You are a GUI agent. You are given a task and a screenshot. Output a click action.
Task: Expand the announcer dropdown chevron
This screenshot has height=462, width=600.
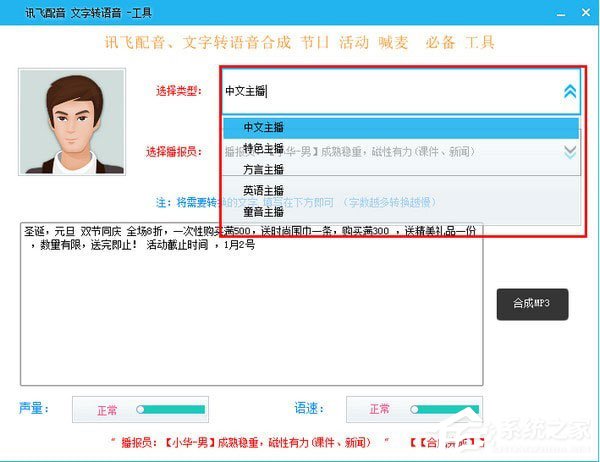coord(570,152)
